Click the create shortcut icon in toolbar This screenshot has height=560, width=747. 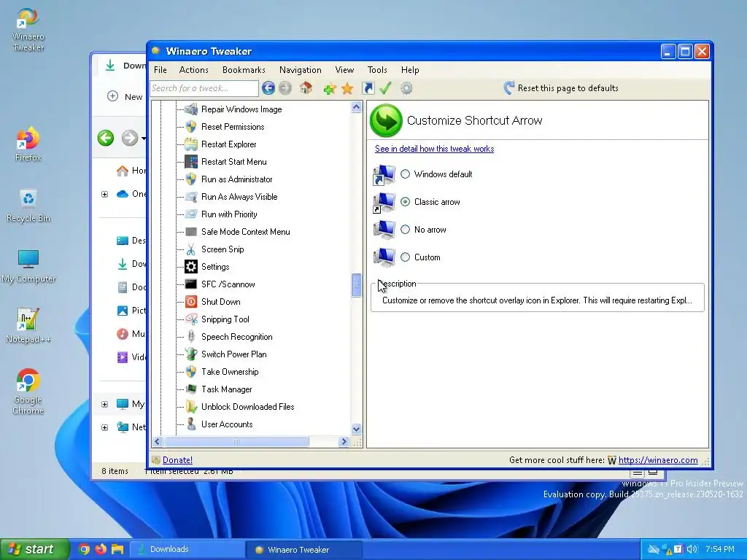point(368,88)
